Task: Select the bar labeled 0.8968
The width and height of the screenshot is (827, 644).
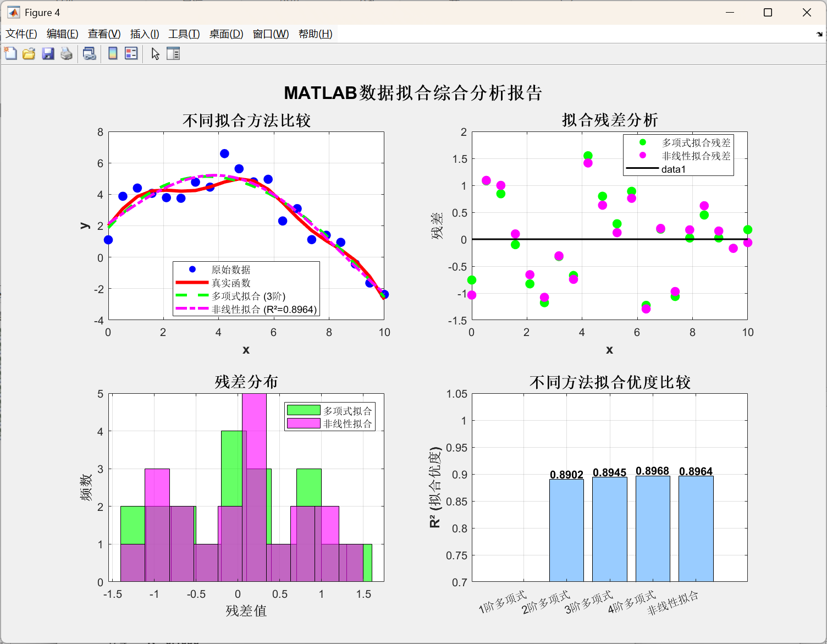Action: [653, 529]
